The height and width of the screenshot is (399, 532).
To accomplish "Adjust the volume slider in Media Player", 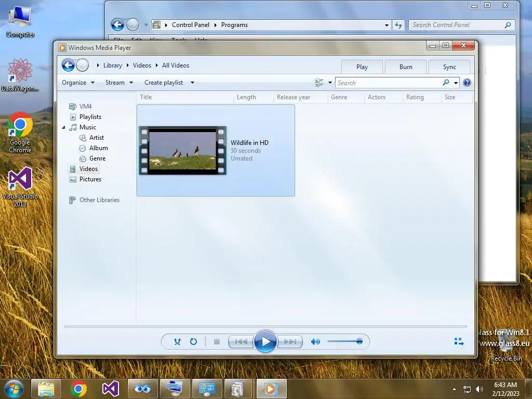I will (345, 341).
